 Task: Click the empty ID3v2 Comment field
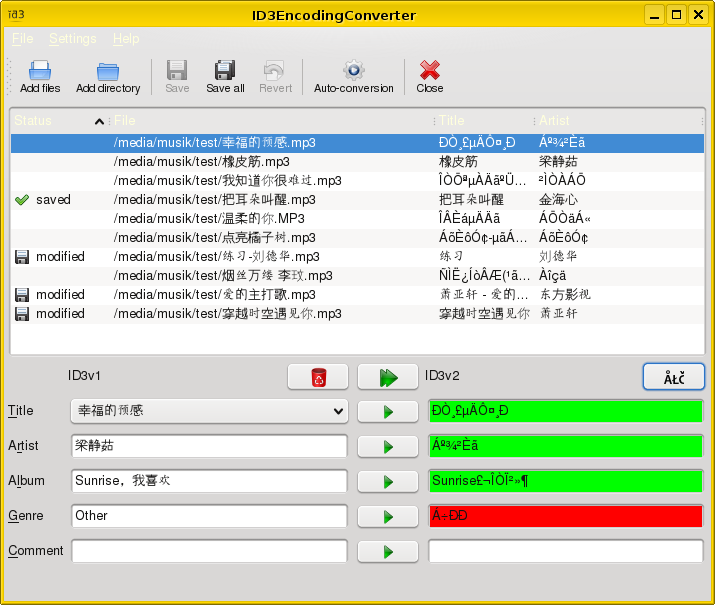pos(566,551)
